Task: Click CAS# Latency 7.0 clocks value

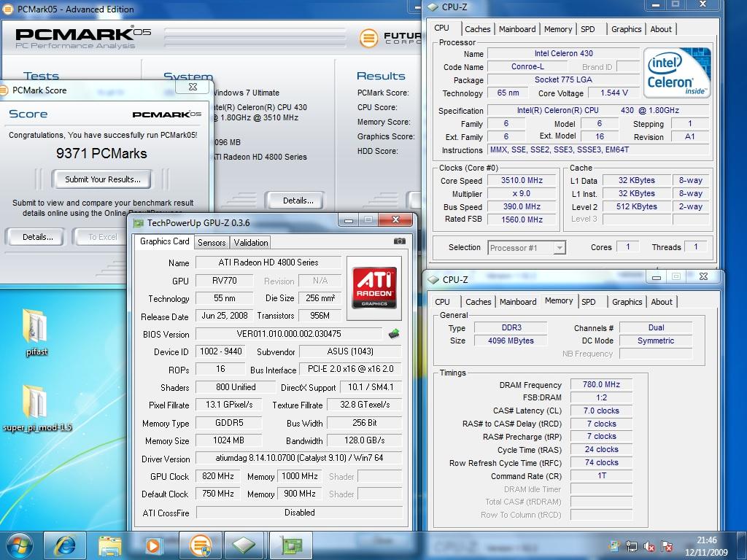Action: pyautogui.click(x=601, y=411)
